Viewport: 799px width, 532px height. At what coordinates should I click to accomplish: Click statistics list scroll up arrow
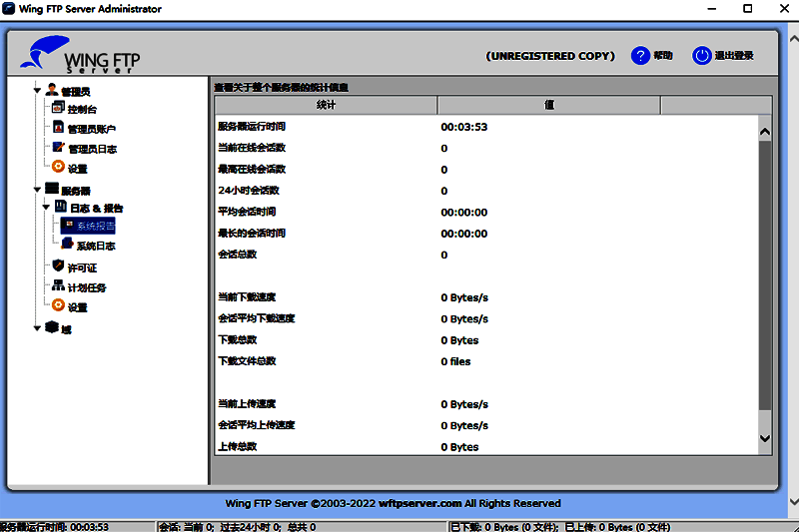pyautogui.click(x=765, y=132)
